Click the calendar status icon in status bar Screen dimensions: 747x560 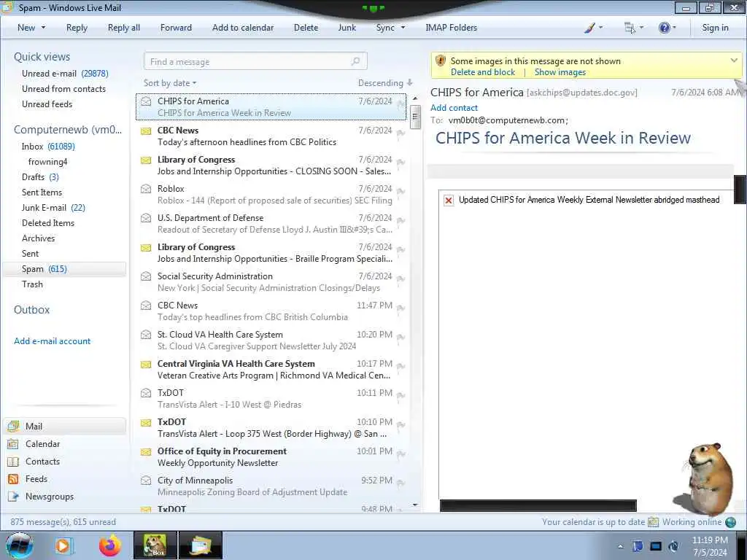pyautogui.click(x=653, y=522)
